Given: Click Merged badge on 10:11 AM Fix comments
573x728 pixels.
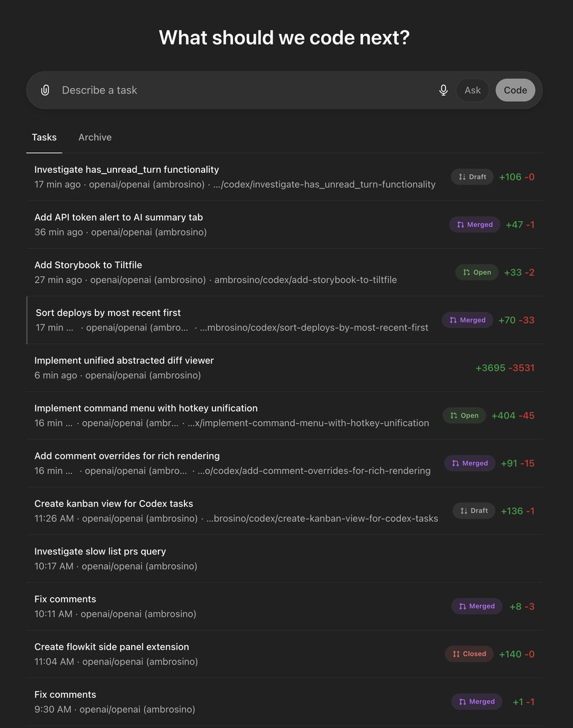Looking at the screenshot, I should (x=476, y=606).
